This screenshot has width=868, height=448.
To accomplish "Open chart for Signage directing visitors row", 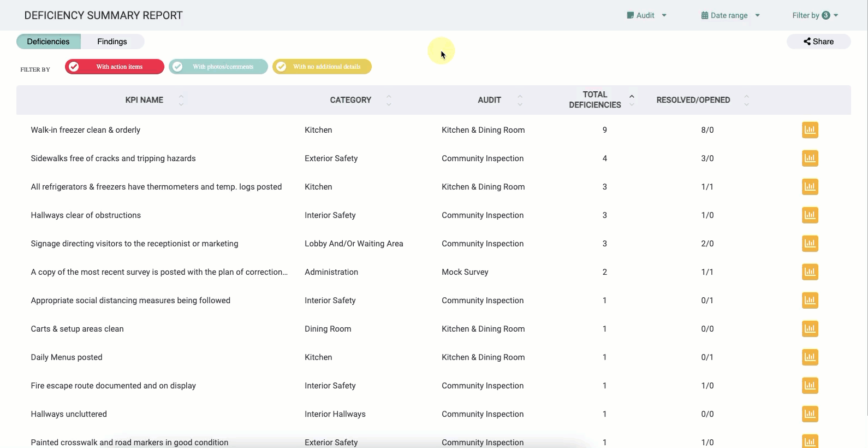I will [x=810, y=244].
